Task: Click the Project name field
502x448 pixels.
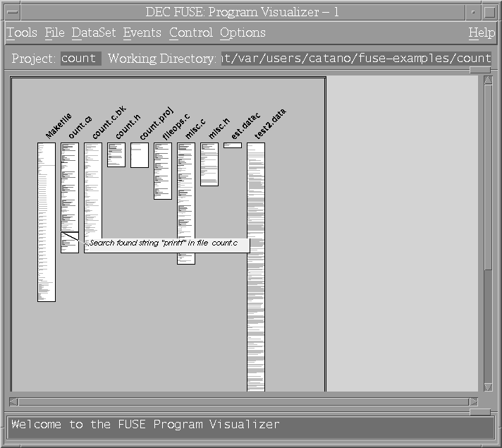Action: coord(80,59)
